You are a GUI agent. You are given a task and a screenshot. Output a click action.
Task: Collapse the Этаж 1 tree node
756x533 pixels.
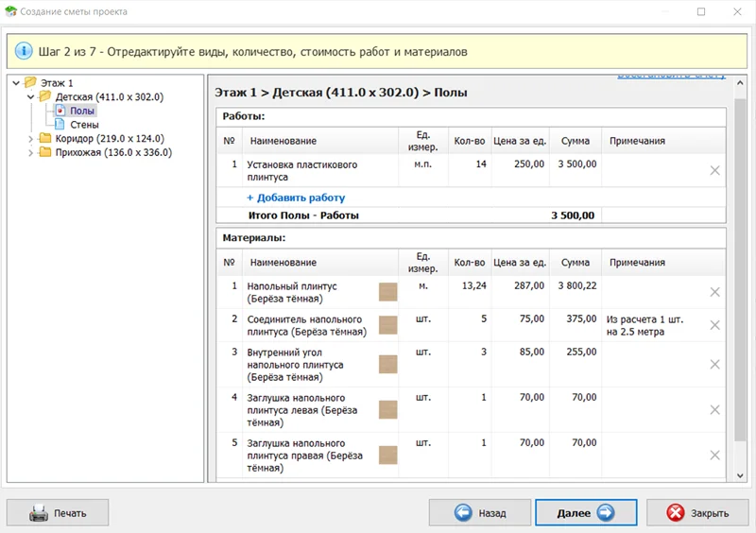[x=17, y=83]
